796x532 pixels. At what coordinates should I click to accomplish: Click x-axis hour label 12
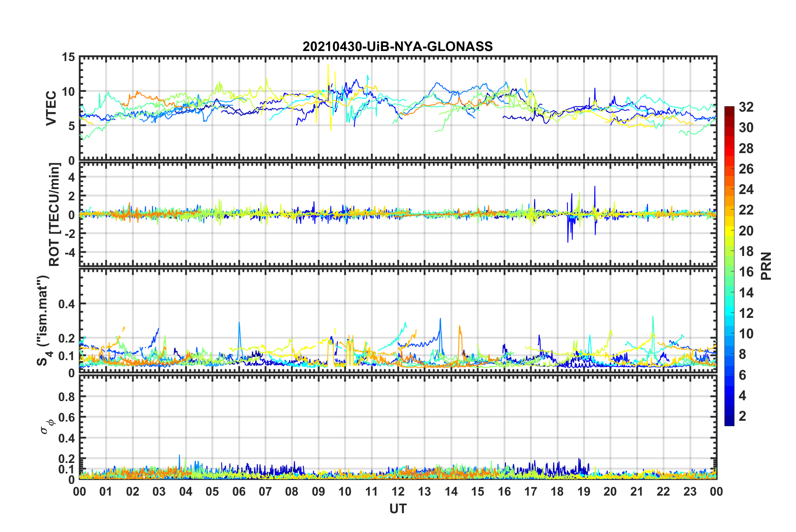[398, 491]
